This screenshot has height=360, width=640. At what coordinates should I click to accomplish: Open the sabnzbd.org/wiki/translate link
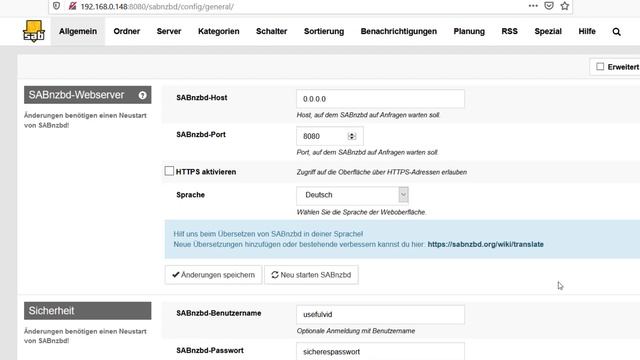tap(486, 244)
